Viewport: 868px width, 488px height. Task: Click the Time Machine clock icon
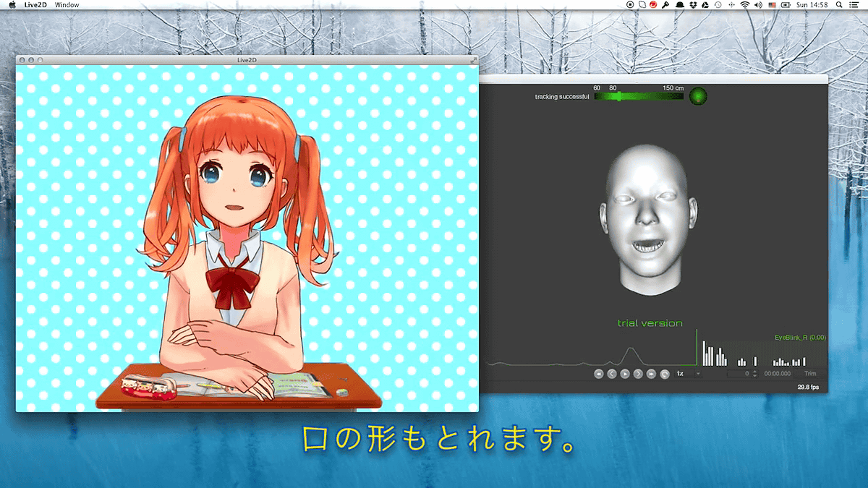717,5
